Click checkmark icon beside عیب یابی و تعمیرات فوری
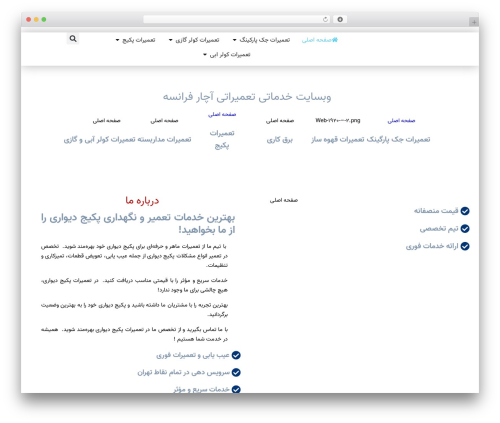 click(236, 355)
